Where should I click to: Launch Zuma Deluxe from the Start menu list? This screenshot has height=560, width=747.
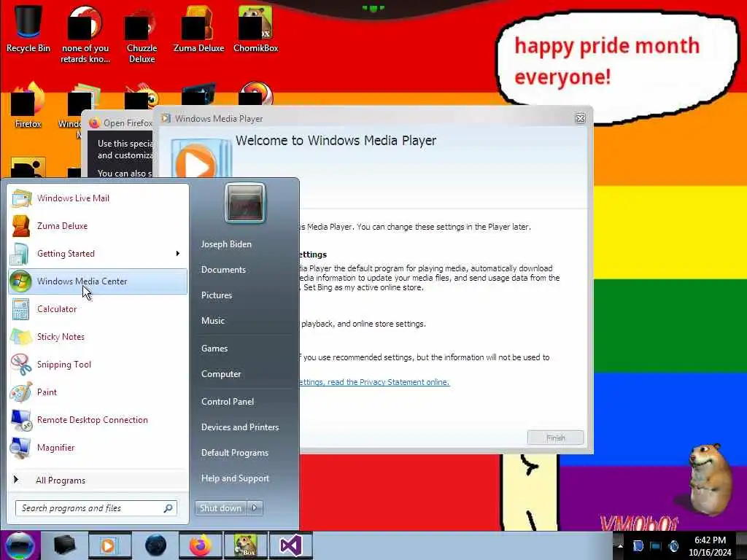click(x=98, y=226)
